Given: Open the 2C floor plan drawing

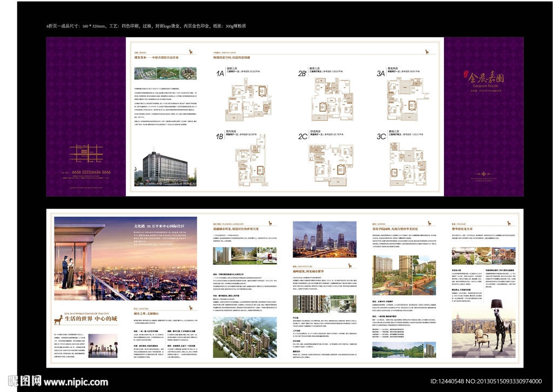Looking at the screenshot, I should pos(331,164).
